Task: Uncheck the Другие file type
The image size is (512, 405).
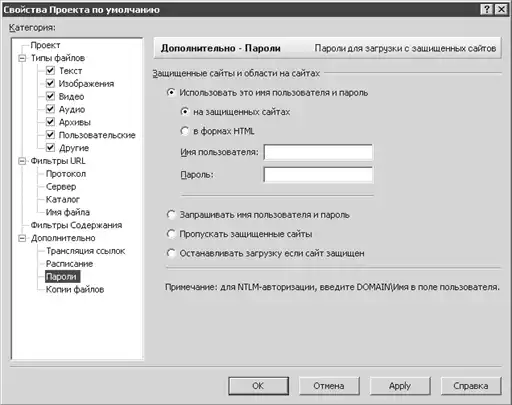Action: coord(50,147)
